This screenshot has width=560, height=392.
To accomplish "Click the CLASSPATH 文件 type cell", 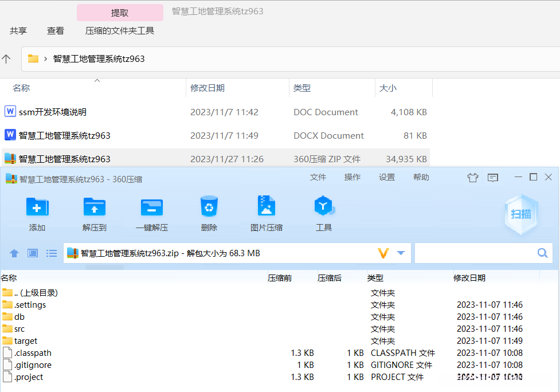I will (x=403, y=353).
